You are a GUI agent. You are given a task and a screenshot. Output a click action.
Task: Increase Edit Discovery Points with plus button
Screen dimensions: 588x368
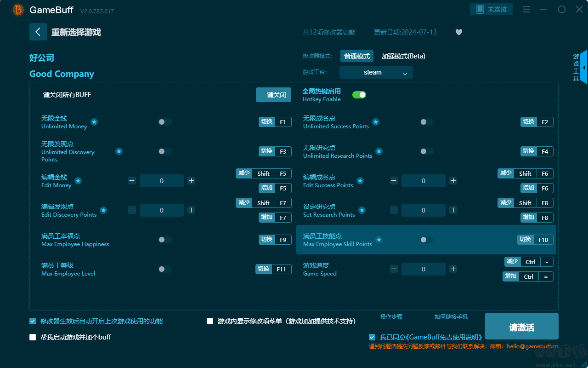tap(192, 210)
